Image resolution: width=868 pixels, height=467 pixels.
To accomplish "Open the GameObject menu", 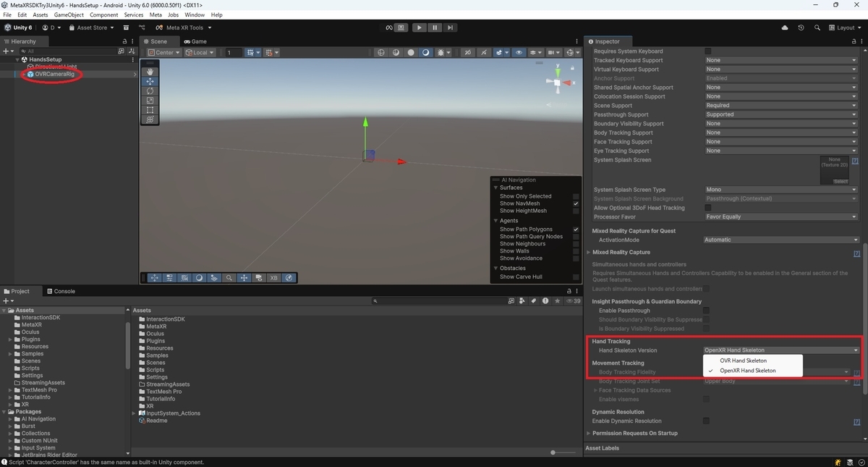I will pyautogui.click(x=69, y=14).
